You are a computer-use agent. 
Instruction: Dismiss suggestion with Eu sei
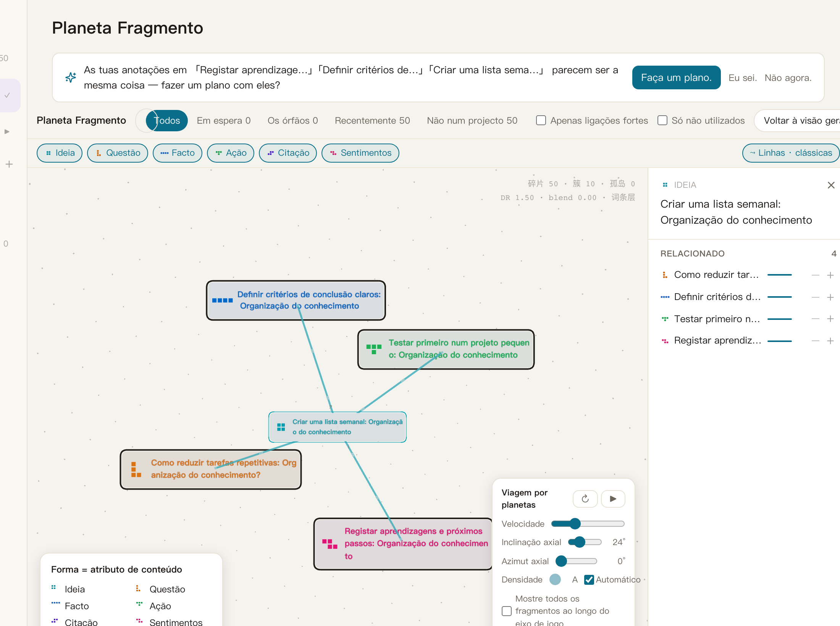(x=742, y=77)
